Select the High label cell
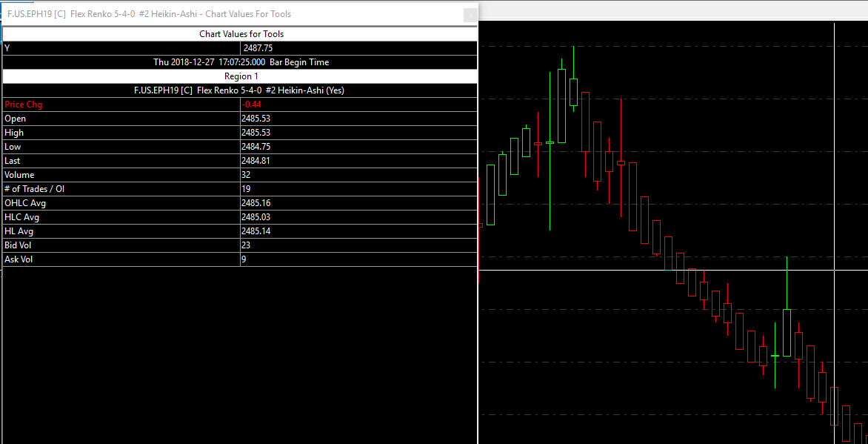This screenshot has width=868, height=444. click(x=121, y=133)
